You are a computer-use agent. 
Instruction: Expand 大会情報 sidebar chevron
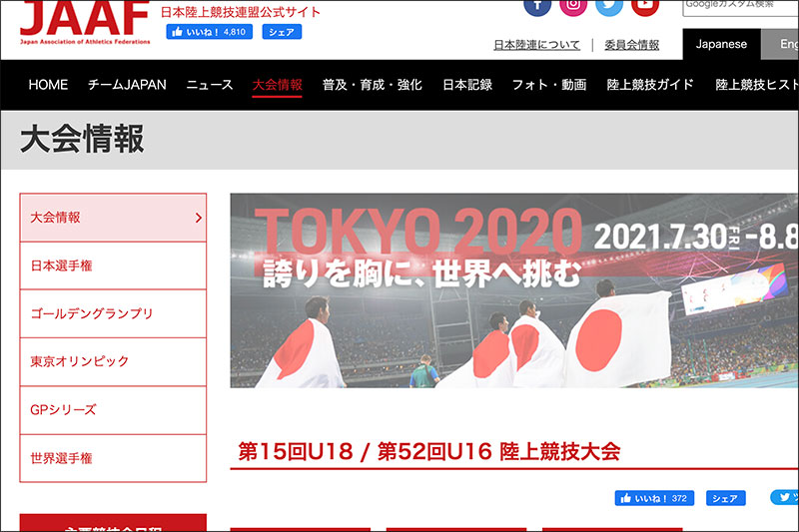pos(198,218)
